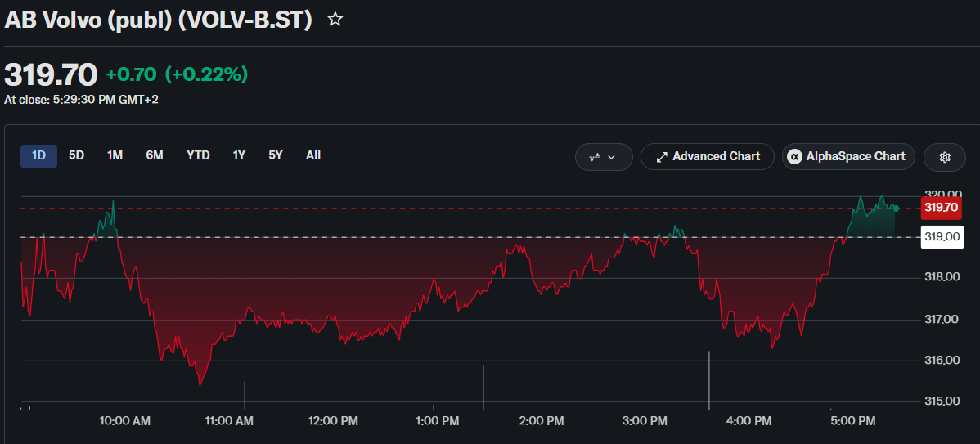
Task: Open chart settings gear icon
Action: [x=944, y=157]
